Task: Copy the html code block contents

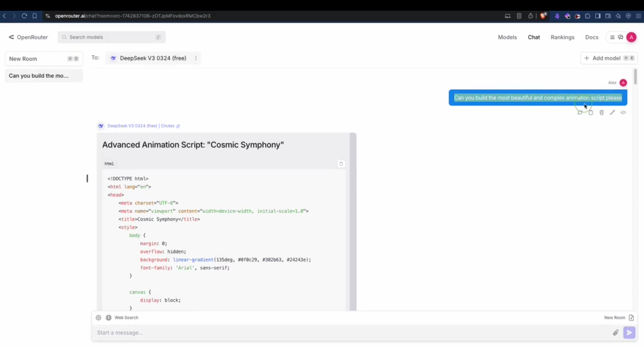Action: pyautogui.click(x=341, y=164)
